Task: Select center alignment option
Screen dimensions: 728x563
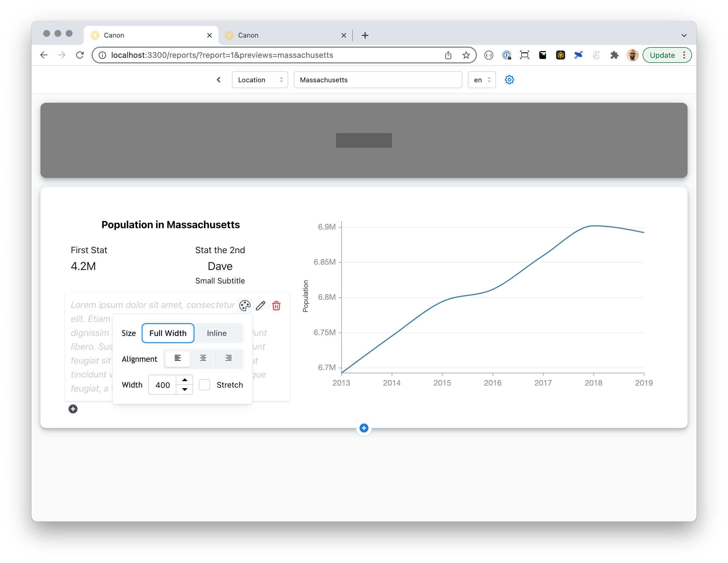Action: 203,358
